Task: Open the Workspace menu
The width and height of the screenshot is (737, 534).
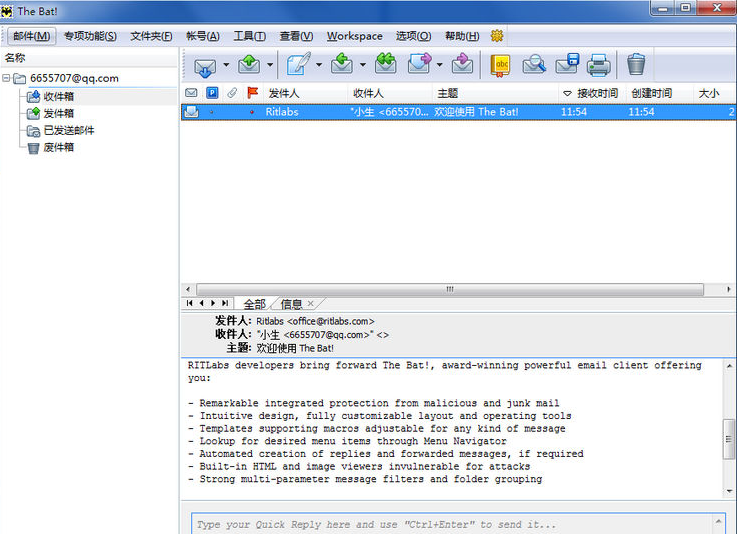Action: point(354,36)
